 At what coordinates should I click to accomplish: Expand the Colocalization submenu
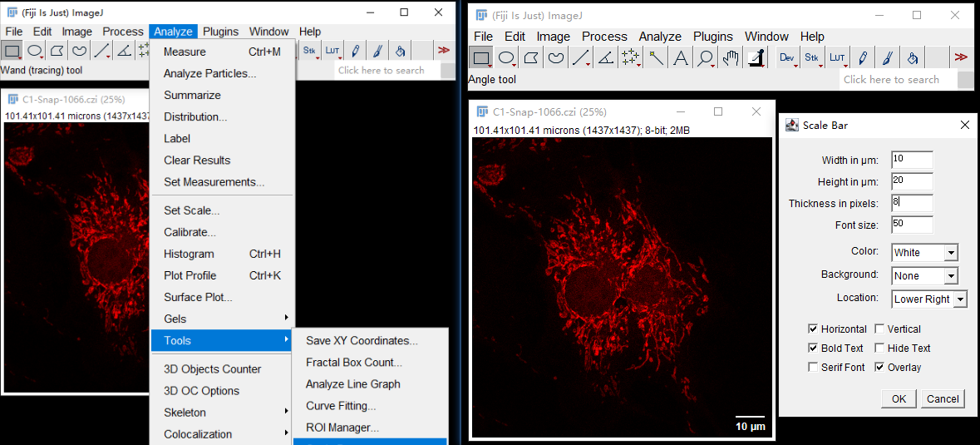(x=221, y=434)
